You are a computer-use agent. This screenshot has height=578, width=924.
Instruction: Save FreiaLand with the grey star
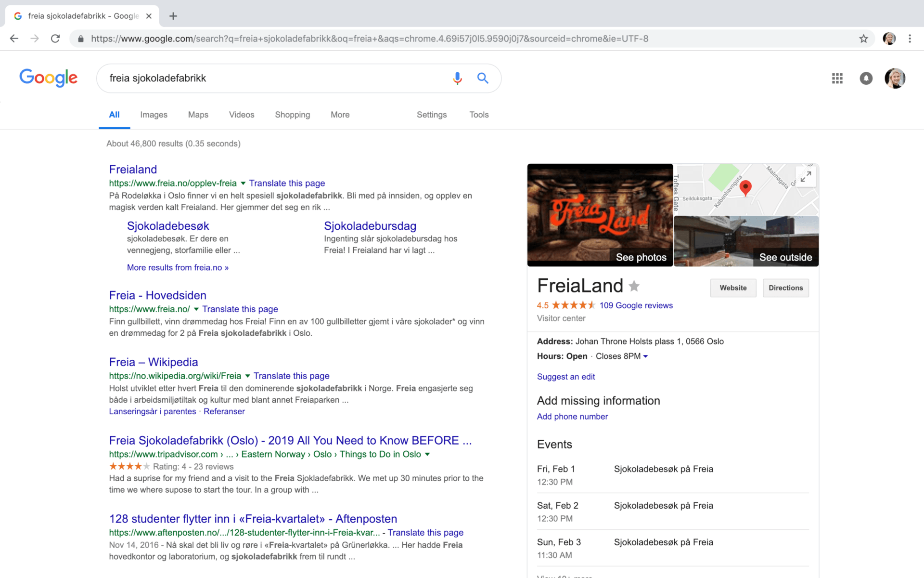point(634,286)
